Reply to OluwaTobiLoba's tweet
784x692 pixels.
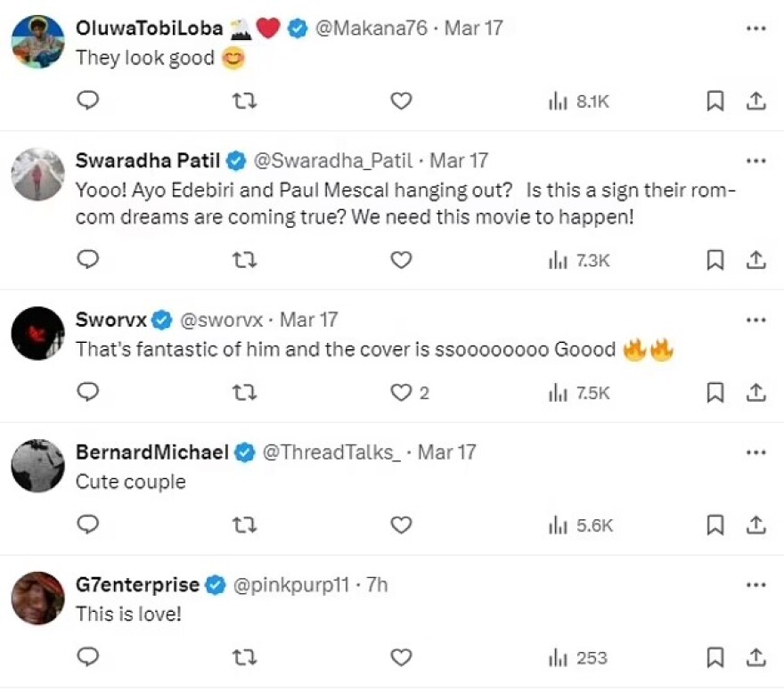pyautogui.click(x=87, y=102)
